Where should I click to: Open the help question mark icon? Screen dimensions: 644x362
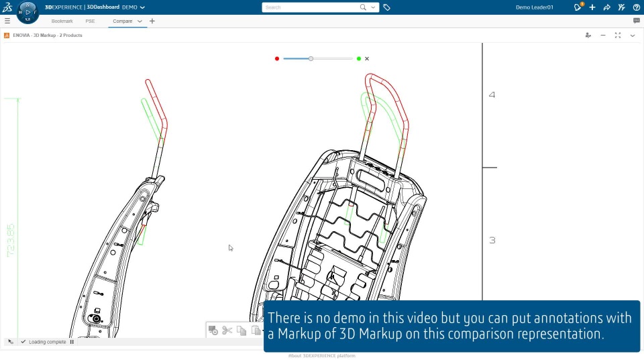click(636, 7)
